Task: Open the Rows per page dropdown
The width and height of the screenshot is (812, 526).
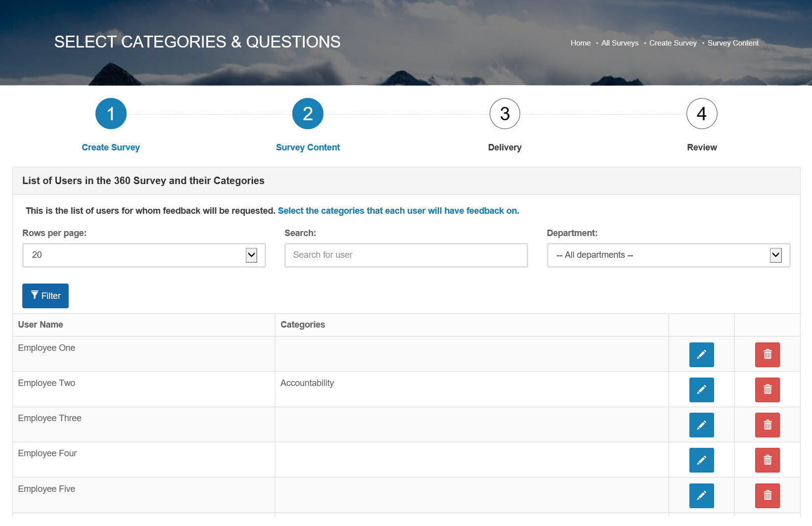Action: point(144,255)
